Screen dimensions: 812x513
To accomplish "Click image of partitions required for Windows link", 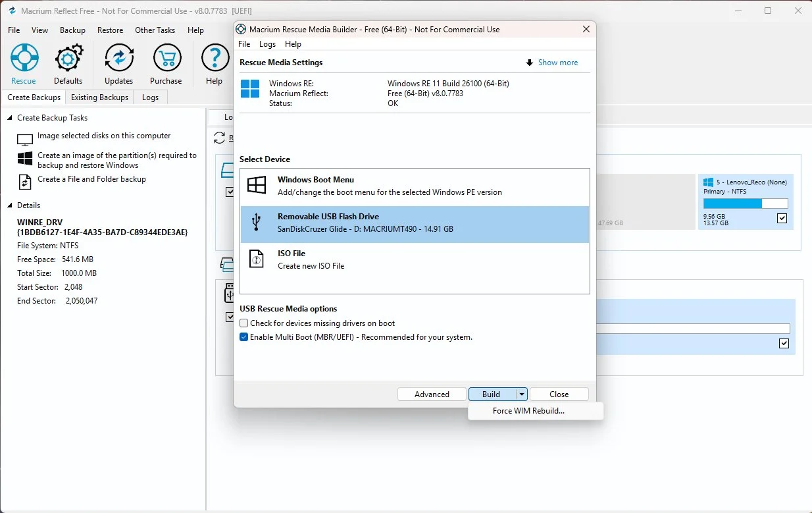I will (x=117, y=161).
